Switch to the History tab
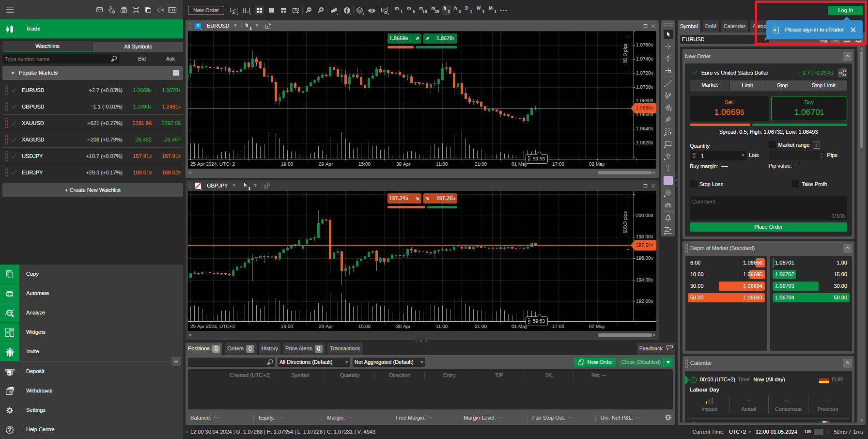 (x=269, y=348)
